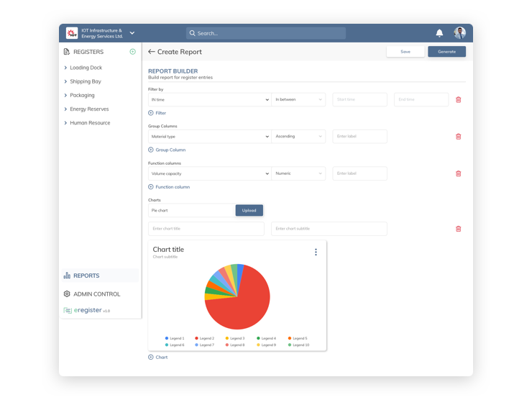Expand the Energy Reserves register
Viewport: 532px width, 400px height.
point(89,109)
